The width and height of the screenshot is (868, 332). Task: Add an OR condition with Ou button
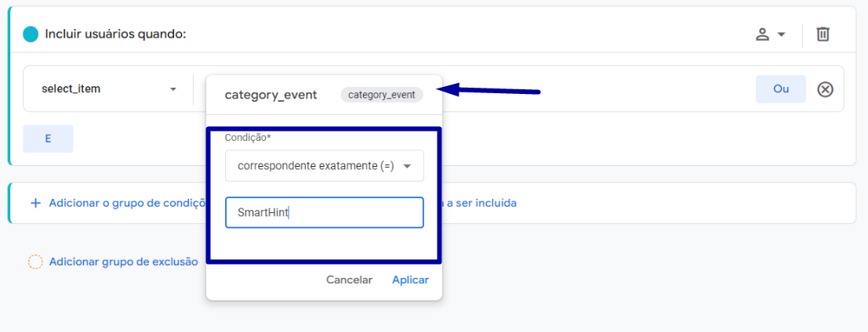tap(780, 89)
